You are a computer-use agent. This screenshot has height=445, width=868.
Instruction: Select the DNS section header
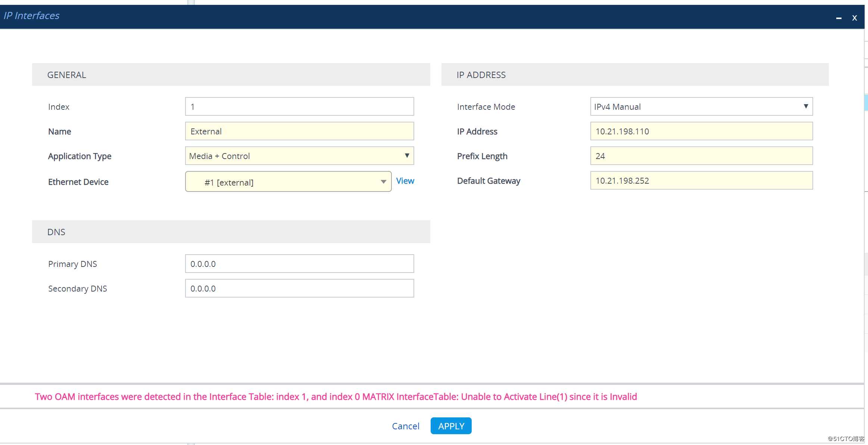click(x=231, y=232)
